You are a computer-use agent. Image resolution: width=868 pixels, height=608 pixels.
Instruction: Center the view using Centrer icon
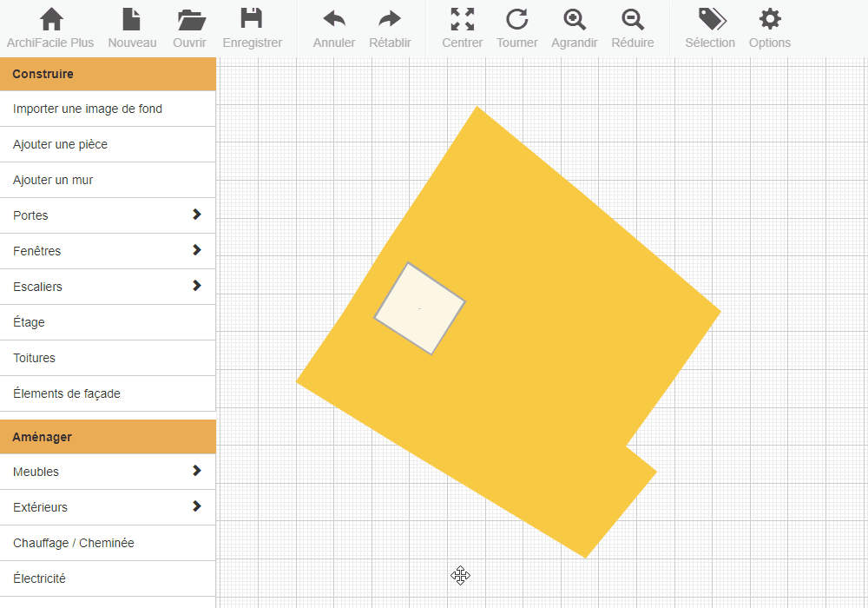[463, 20]
